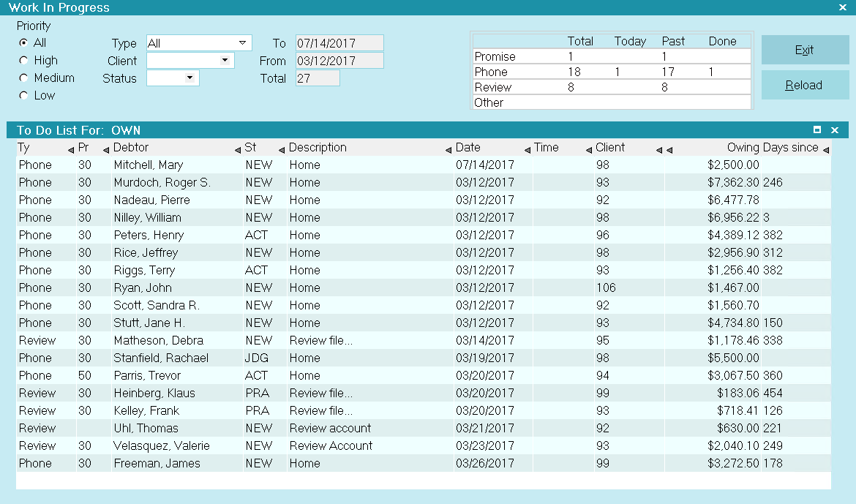Screen dimensions: 856x504
Task: Open the Status dropdown list
Action: coord(189,78)
